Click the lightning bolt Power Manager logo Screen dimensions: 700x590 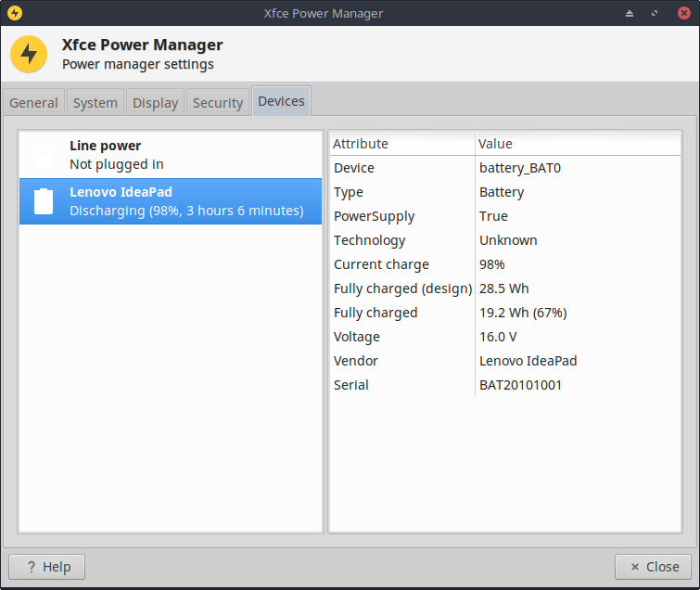click(x=29, y=54)
